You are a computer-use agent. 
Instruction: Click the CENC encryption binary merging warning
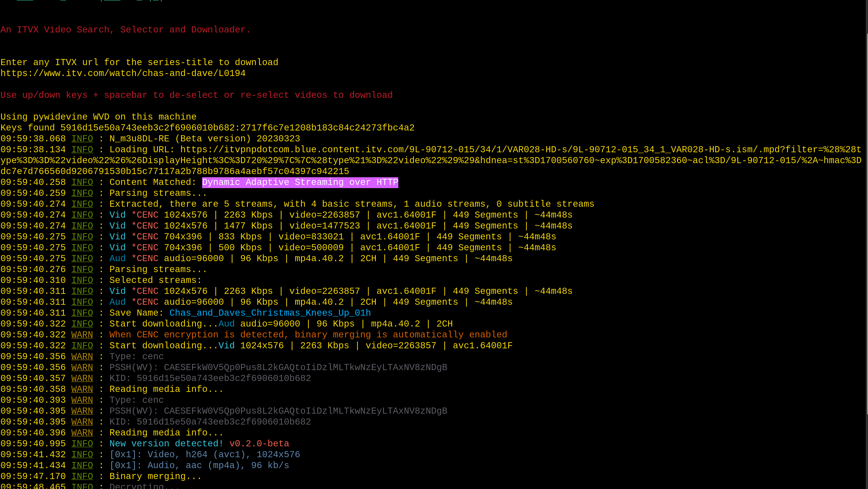point(308,335)
